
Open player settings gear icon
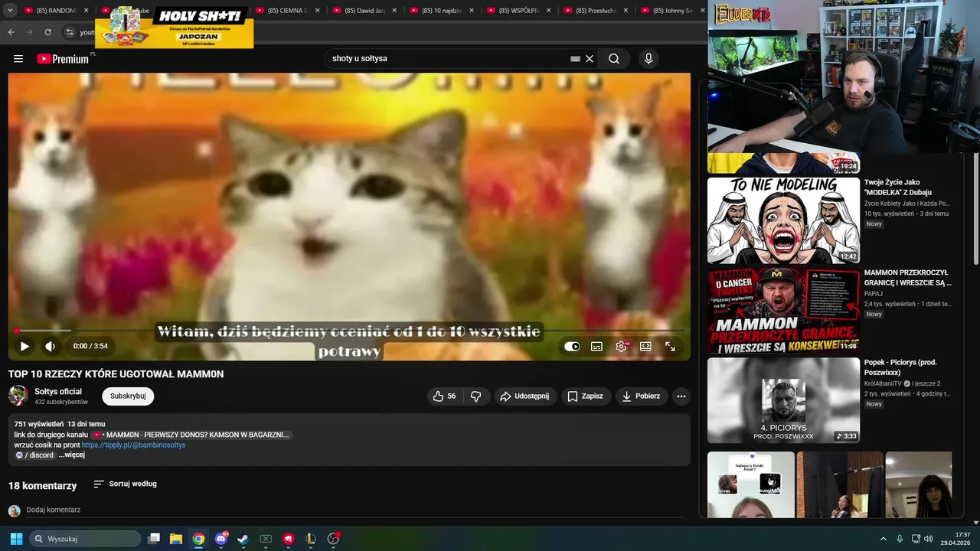(x=621, y=346)
